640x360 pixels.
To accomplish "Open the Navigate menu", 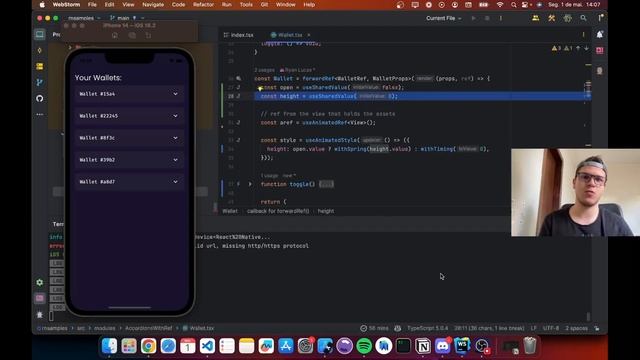I will point(153,4).
